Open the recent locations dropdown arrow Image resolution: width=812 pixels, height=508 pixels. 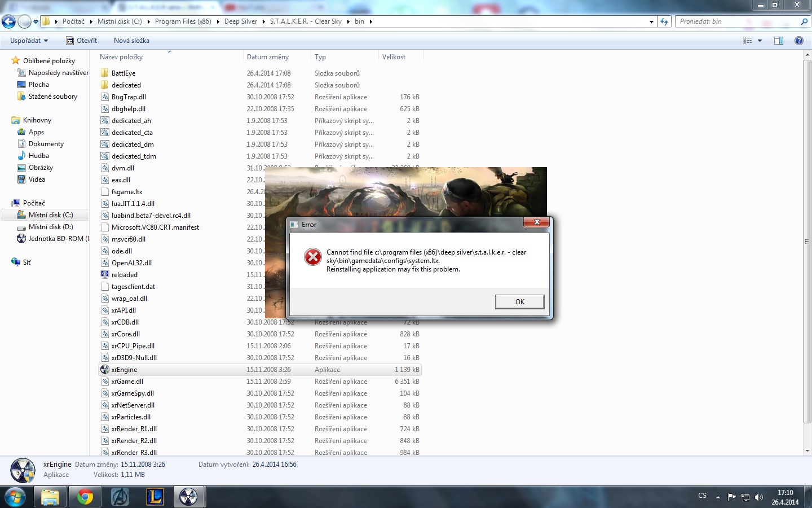coord(36,22)
